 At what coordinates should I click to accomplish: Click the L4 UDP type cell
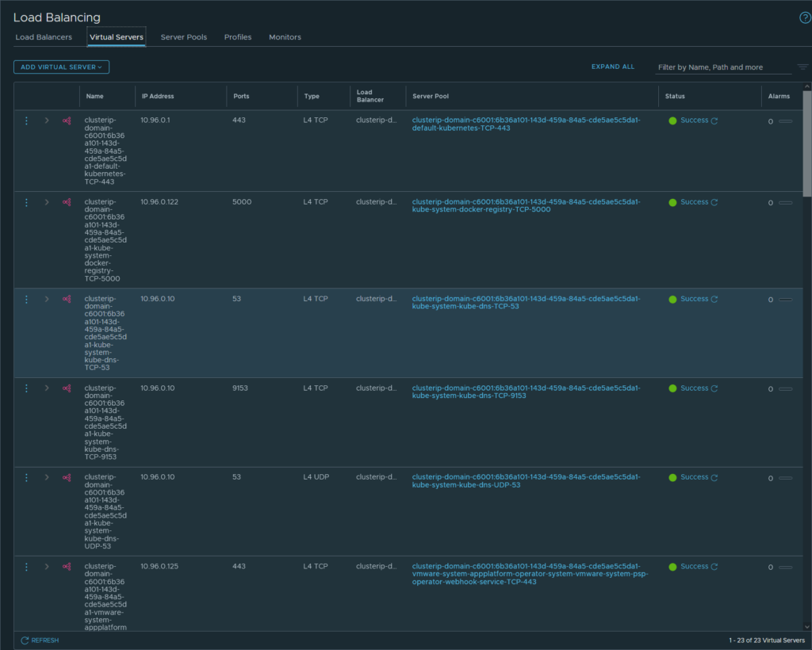pos(316,477)
